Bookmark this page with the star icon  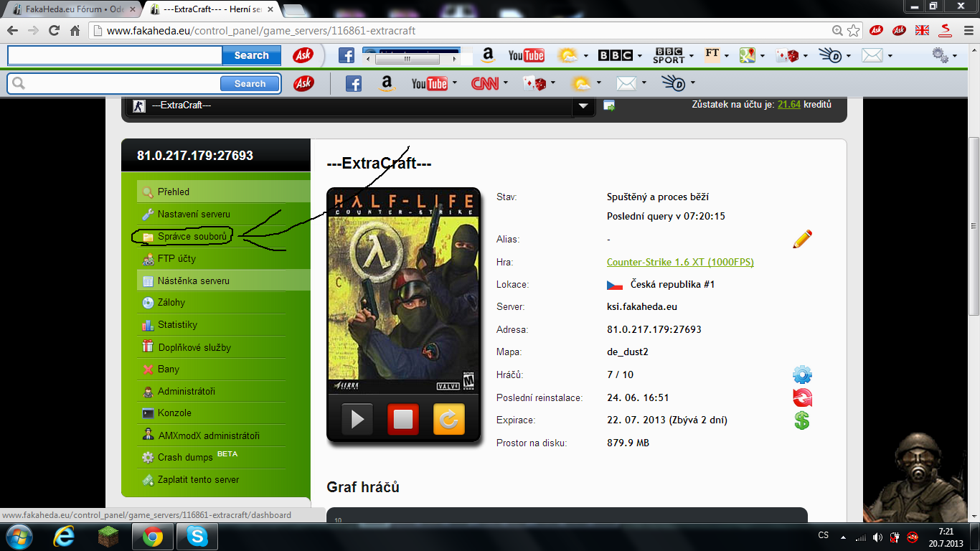pyautogui.click(x=854, y=31)
